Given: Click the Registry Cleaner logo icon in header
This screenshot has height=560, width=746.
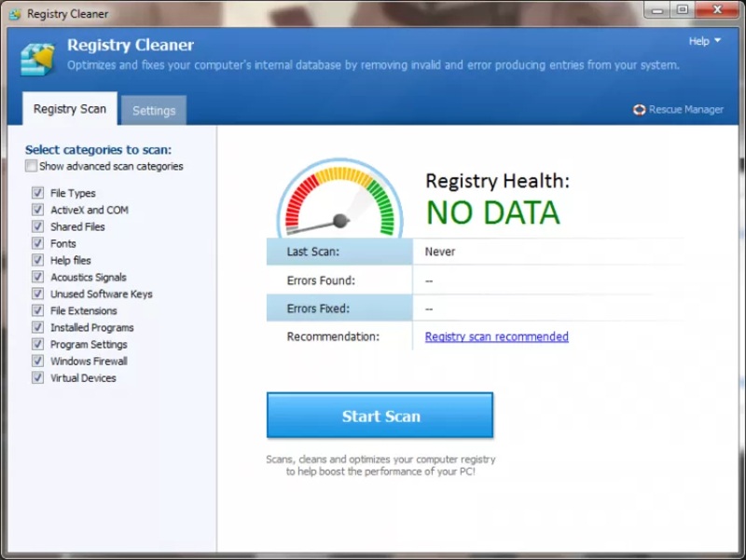Looking at the screenshot, I should pyautogui.click(x=37, y=57).
